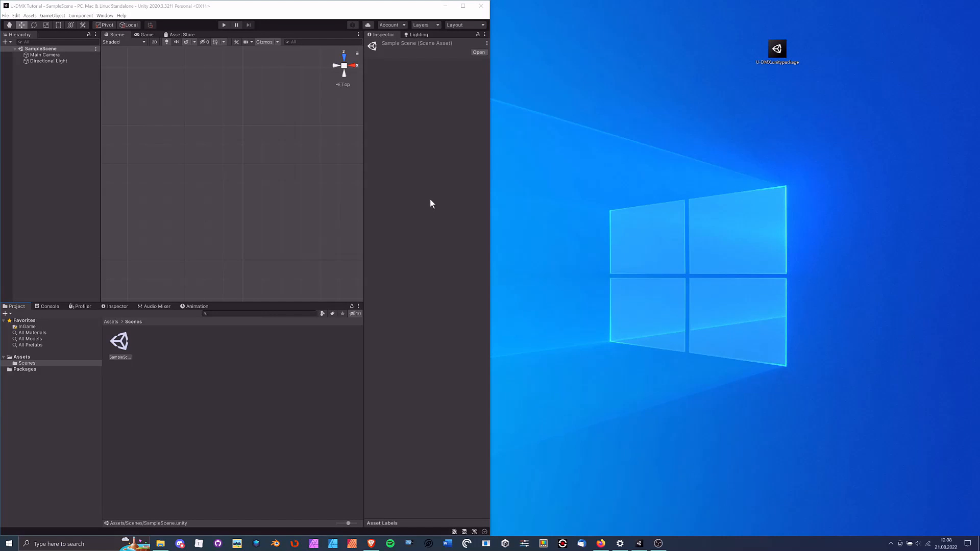Click Blender icon in Windows taskbar
980x551 pixels.
coord(275,543)
